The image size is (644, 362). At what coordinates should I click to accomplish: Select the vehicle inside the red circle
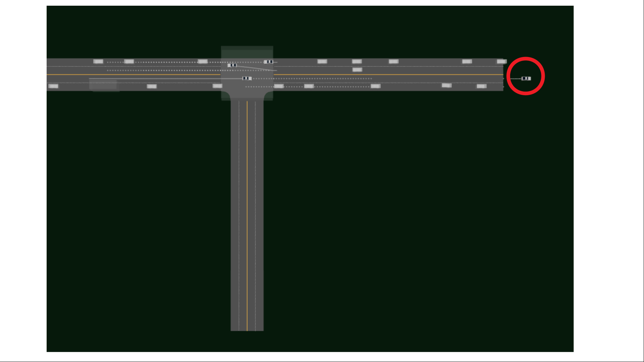point(525,78)
